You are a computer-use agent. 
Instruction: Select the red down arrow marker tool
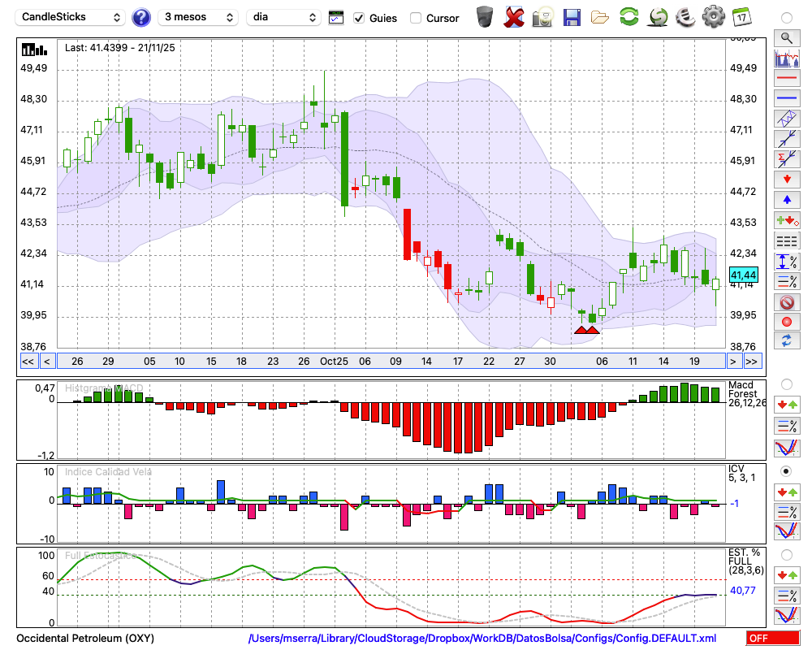point(786,179)
